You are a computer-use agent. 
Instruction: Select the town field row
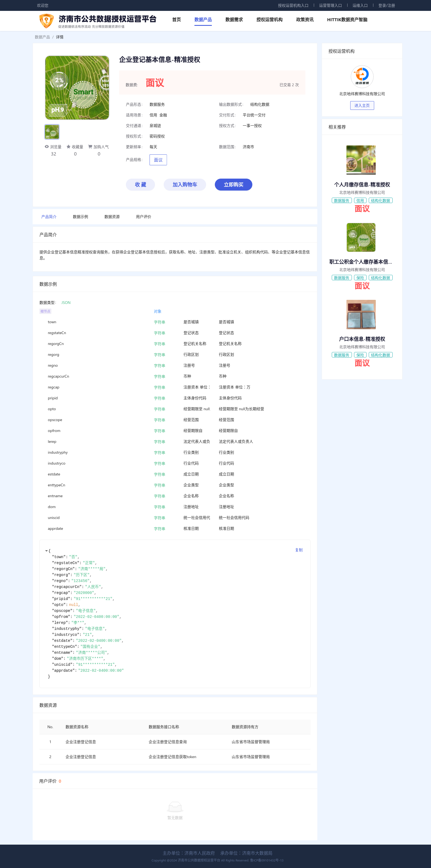coord(175,322)
